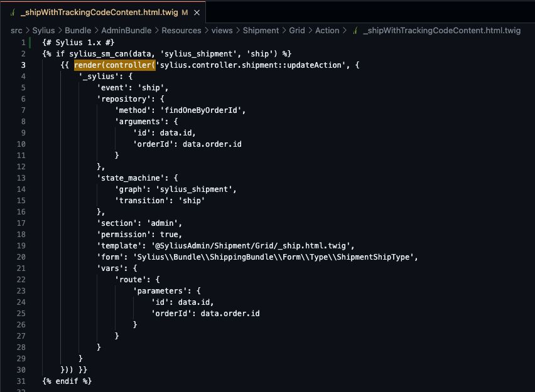Open the Bundle breadcrumb item

tap(78, 30)
